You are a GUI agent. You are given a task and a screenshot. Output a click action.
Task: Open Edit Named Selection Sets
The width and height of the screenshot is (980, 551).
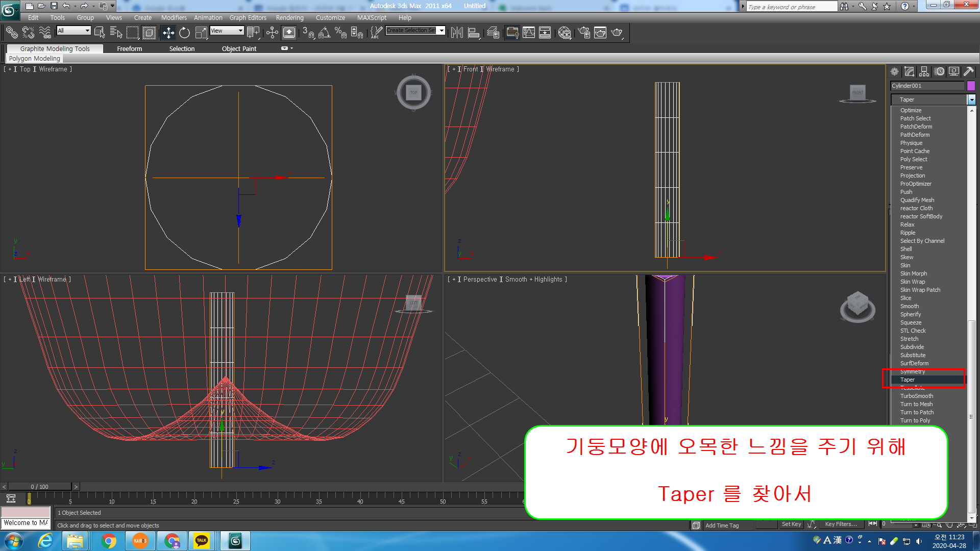pos(376,33)
